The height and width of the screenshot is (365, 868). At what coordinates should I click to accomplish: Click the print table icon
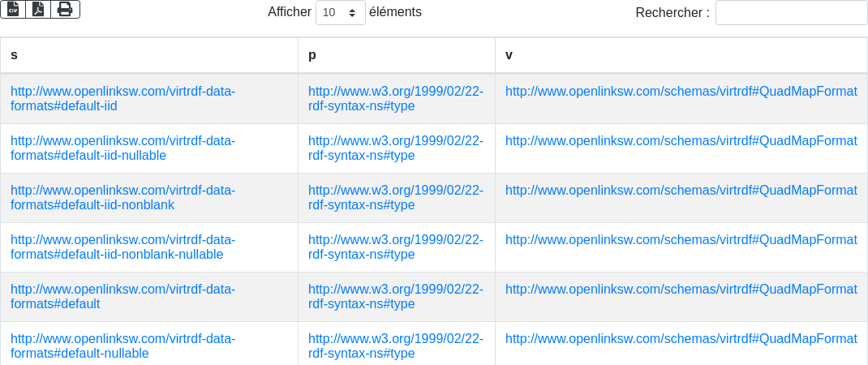coord(65,9)
